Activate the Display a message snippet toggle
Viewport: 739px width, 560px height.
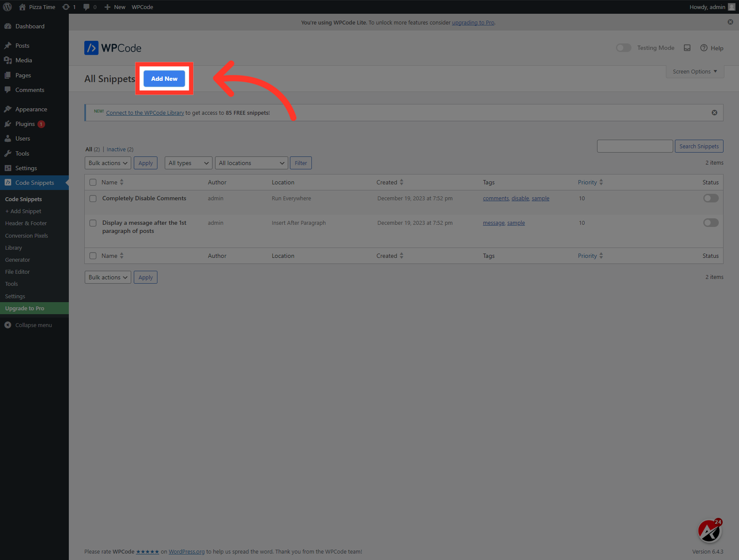pyautogui.click(x=711, y=223)
